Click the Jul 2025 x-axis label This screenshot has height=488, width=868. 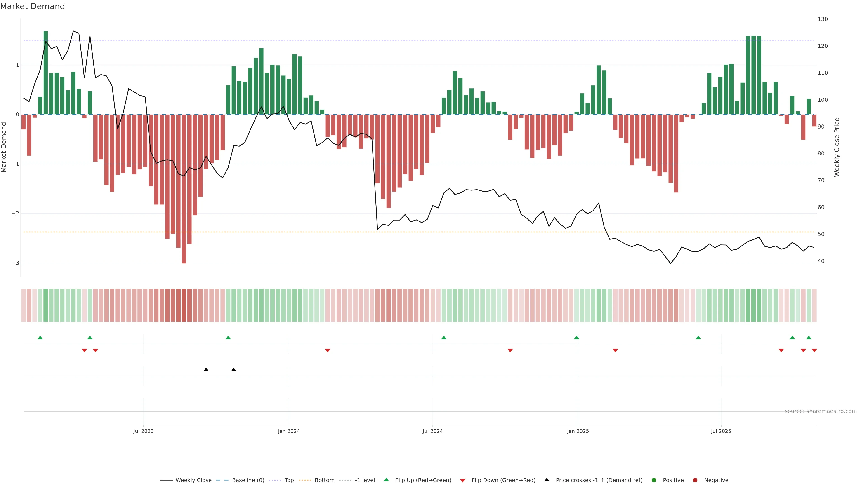[721, 431]
